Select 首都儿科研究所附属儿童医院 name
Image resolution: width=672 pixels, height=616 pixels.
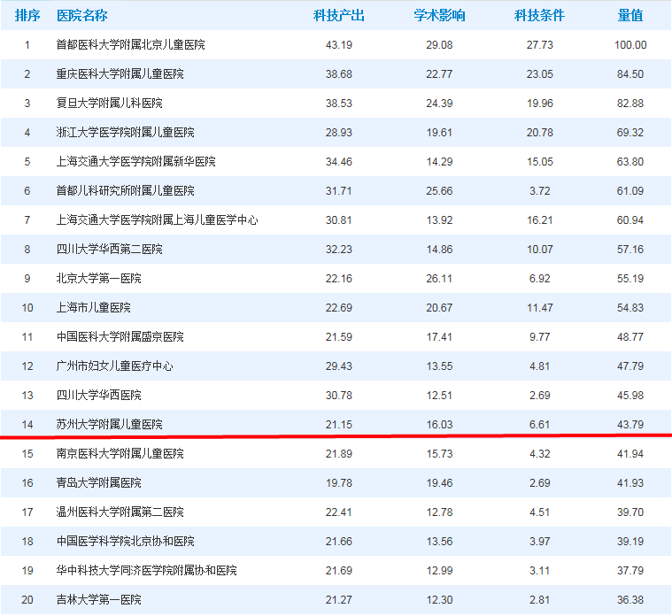point(125,190)
